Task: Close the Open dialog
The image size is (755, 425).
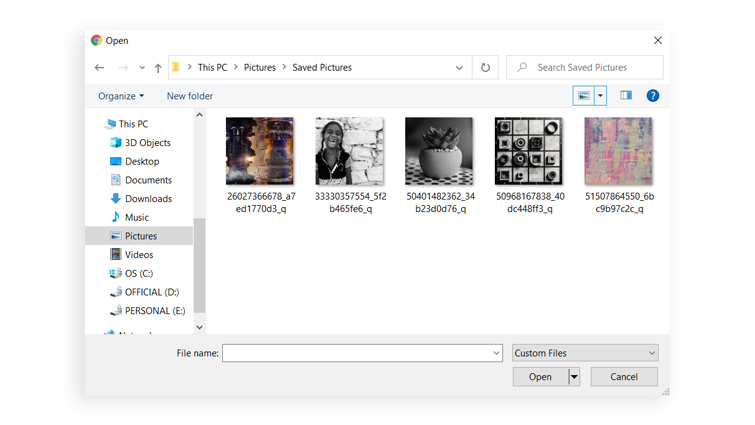Action: click(x=658, y=40)
